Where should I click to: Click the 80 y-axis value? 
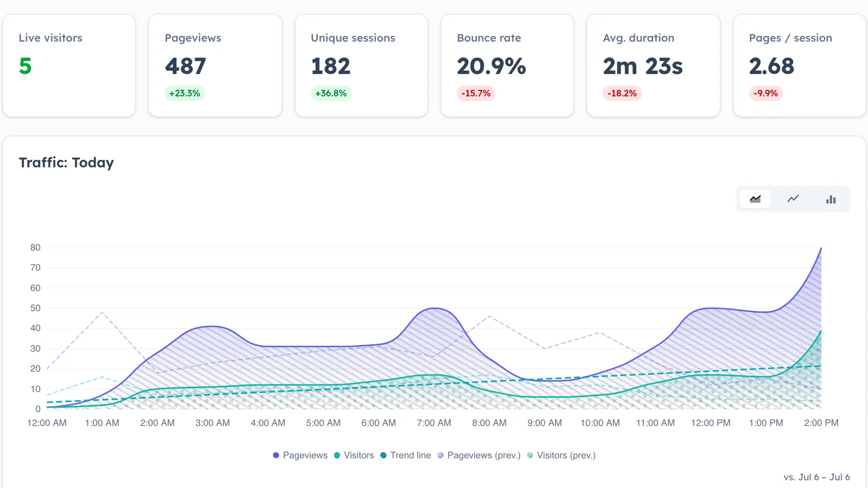[x=35, y=248]
